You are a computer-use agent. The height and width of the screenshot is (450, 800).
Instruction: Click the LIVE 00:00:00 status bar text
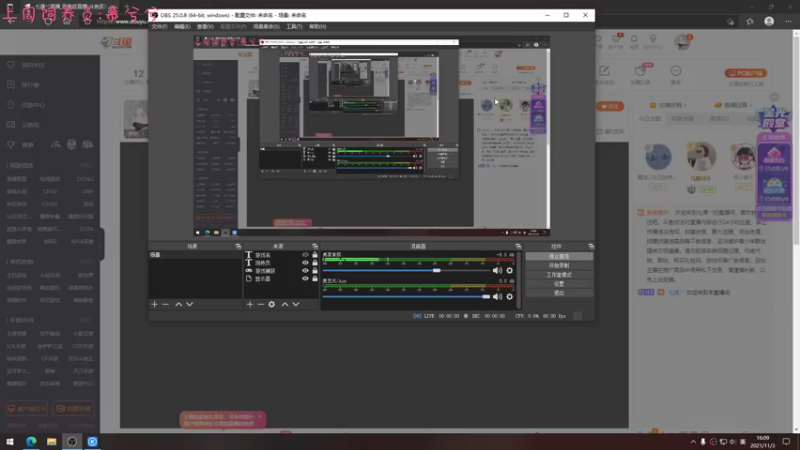coord(437,316)
